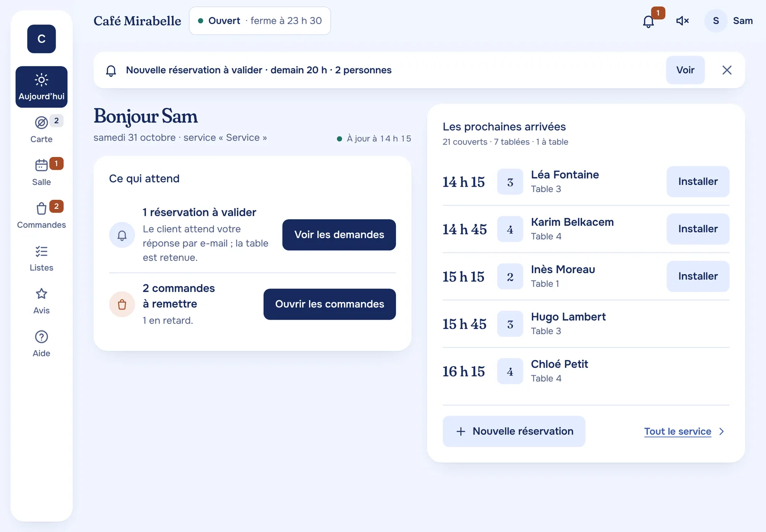This screenshot has width=766, height=532.
Task: Open Sam's user avatar menu
Action: [716, 21]
